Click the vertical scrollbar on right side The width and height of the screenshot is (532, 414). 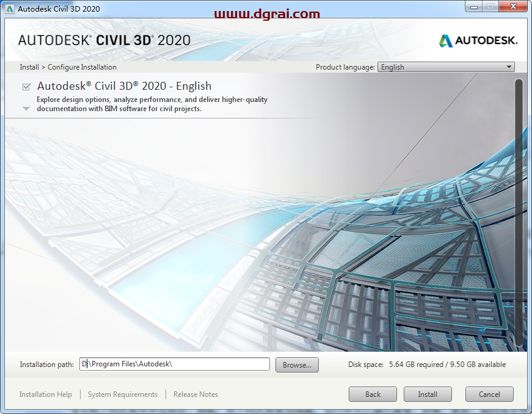click(519, 212)
